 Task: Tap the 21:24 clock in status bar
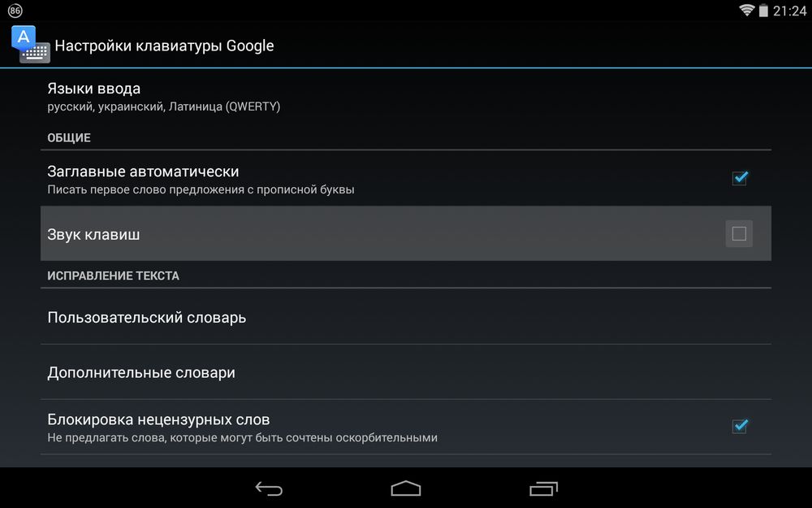[x=789, y=11]
